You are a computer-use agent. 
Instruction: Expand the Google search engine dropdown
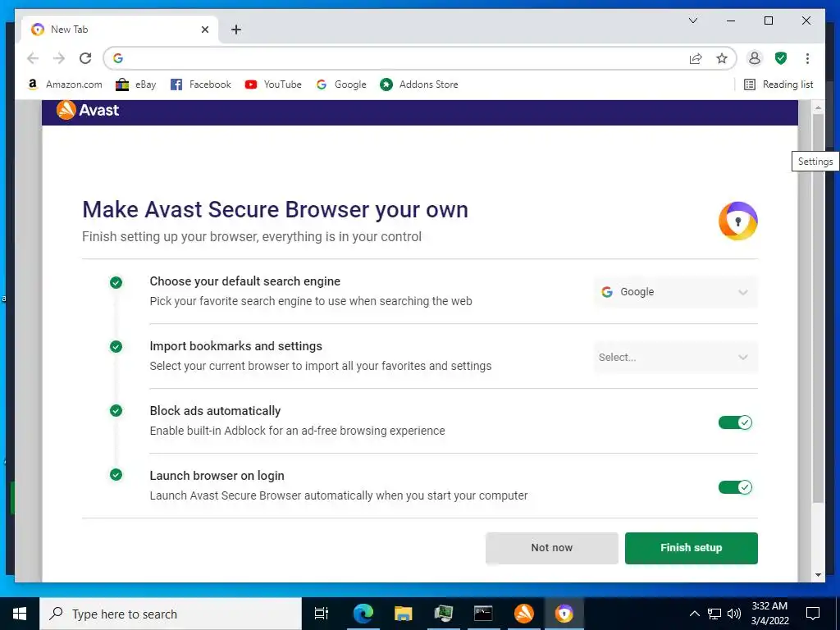(x=675, y=292)
